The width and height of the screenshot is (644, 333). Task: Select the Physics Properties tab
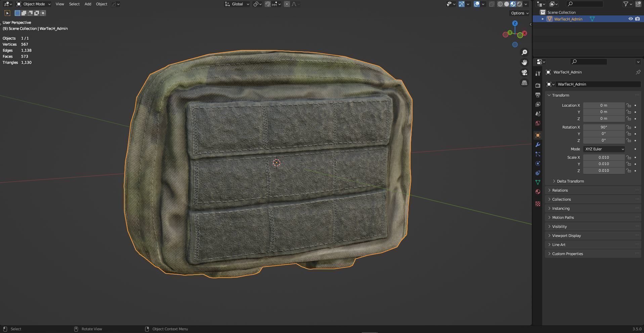pyautogui.click(x=538, y=163)
